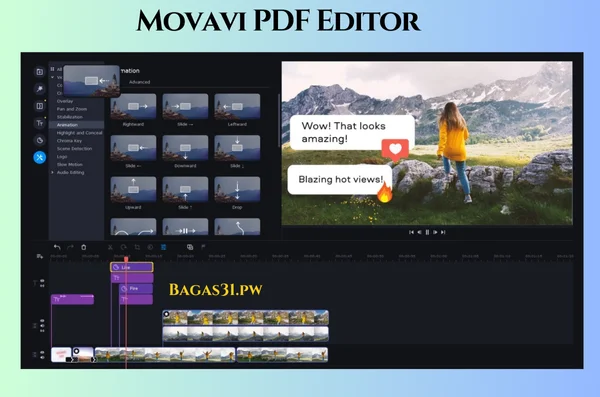Viewport: 600px width, 397px height.
Task: Open the Import media tab in sidebar
Action: (x=39, y=72)
